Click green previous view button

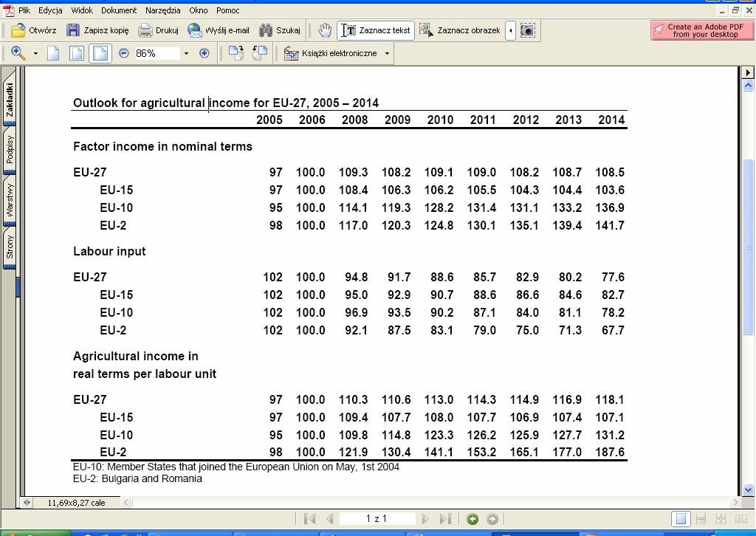pyautogui.click(x=472, y=518)
